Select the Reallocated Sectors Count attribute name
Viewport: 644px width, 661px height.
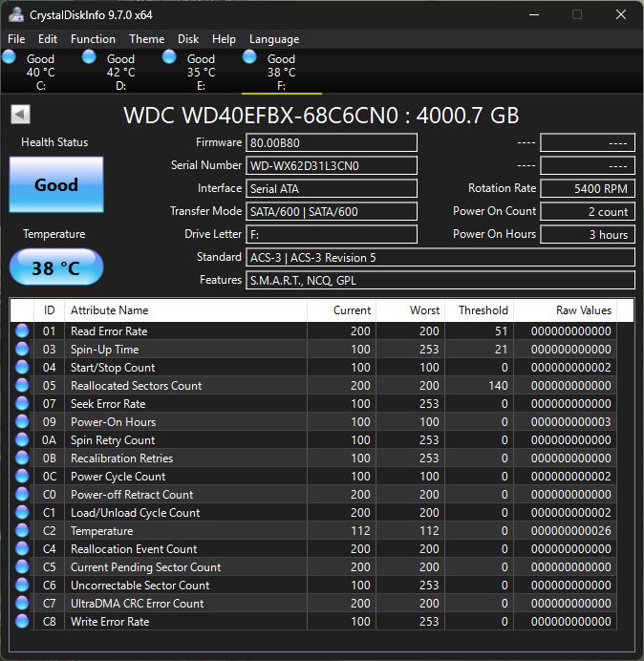(x=137, y=386)
